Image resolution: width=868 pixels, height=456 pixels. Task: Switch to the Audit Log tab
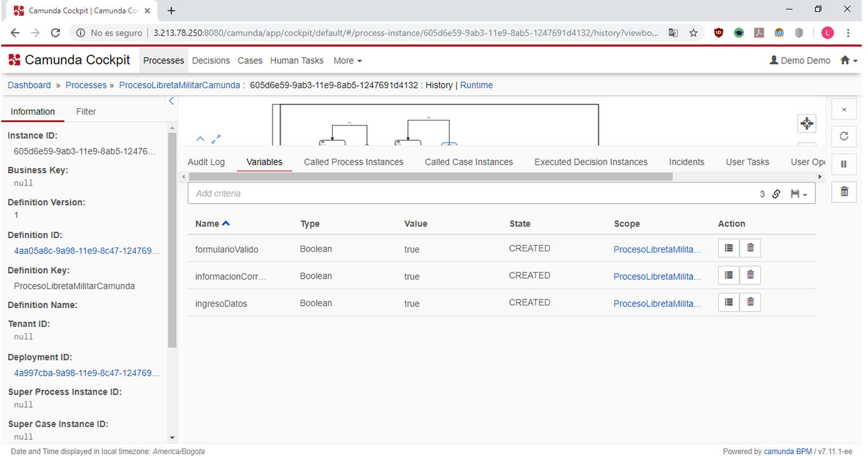pyautogui.click(x=206, y=162)
